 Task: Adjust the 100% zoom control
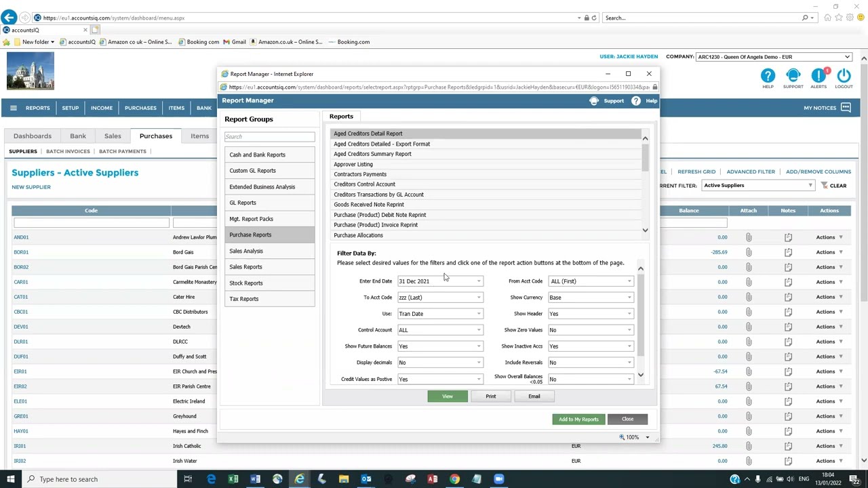click(x=633, y=437)
